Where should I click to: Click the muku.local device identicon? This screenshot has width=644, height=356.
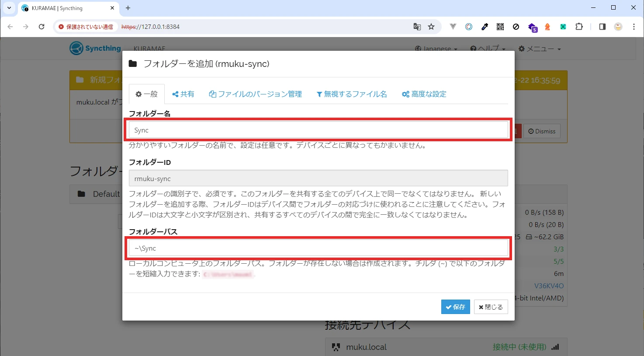click(336, 347)
